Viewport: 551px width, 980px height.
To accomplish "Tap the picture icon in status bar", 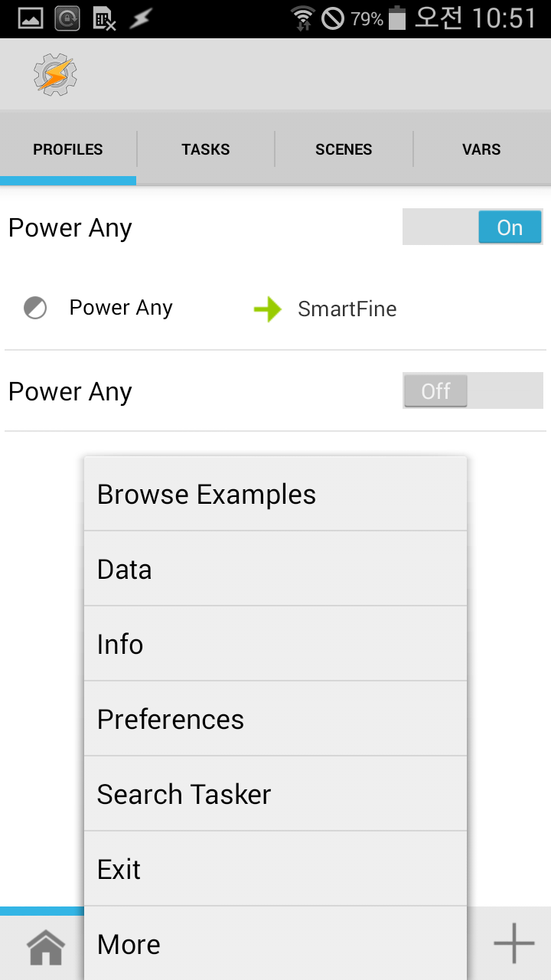I will (31, 18).
